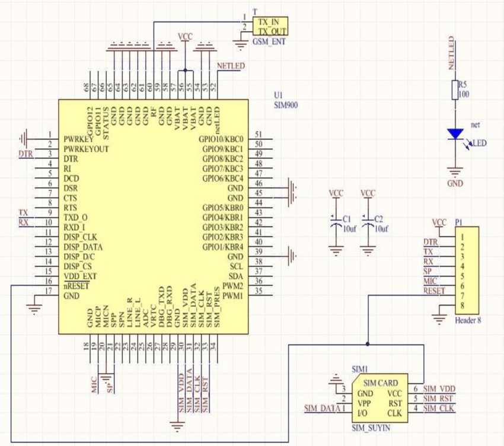Select the SIM CARD holder component
Viewport: 504px width, 446px height.
(379, 397)
